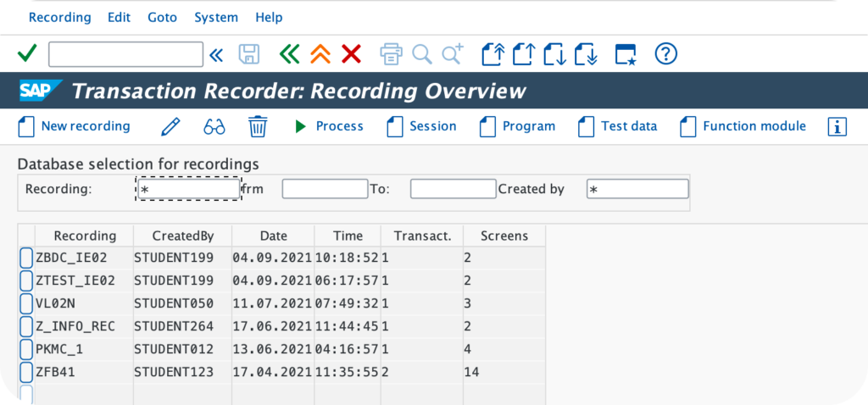Select the ZFB41 row selector
The width and height of the screenshot is (868, 405).
click(x=26, y=372)
